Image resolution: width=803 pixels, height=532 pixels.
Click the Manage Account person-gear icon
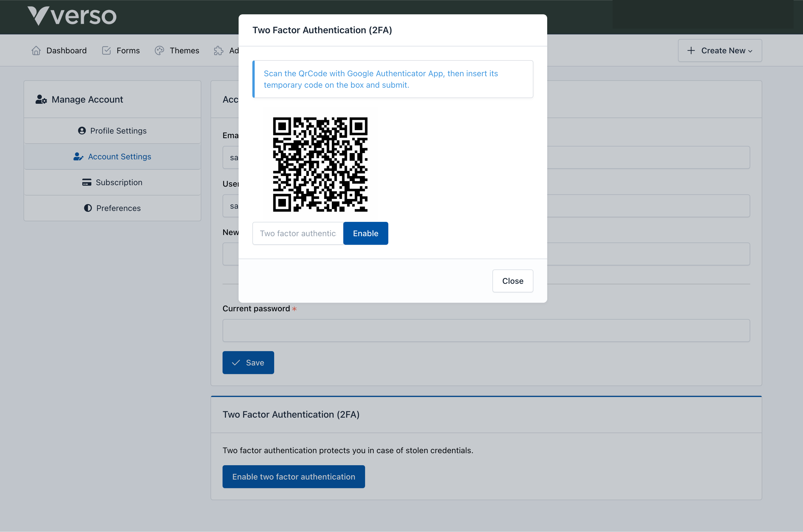pyautogui.click(x=41, y=99)
